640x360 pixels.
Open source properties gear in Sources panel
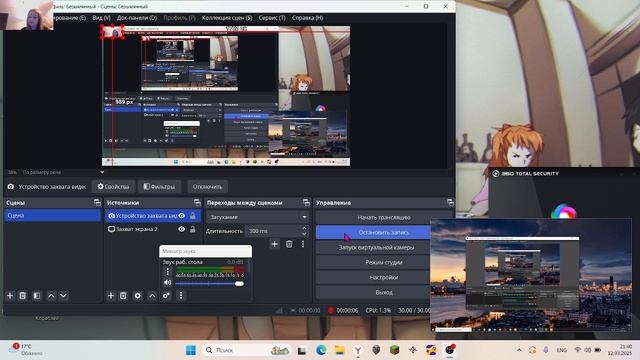tap(138, 296)
